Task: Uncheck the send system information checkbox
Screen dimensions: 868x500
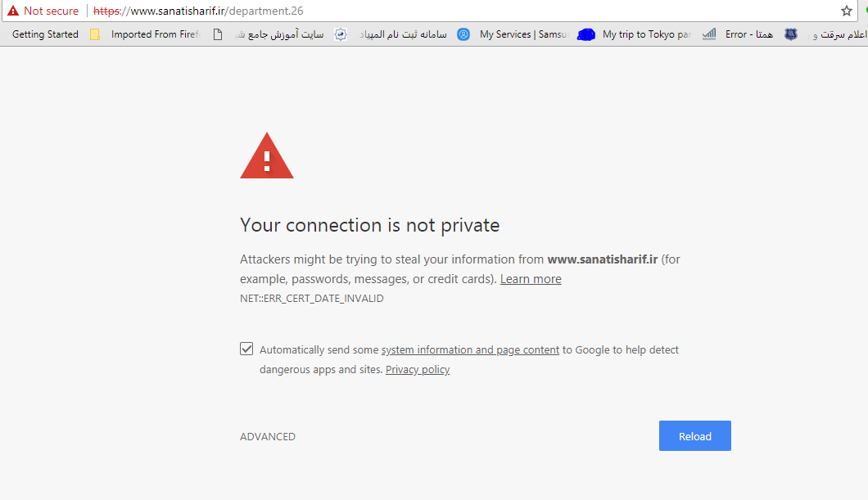Action: (246, 349)
